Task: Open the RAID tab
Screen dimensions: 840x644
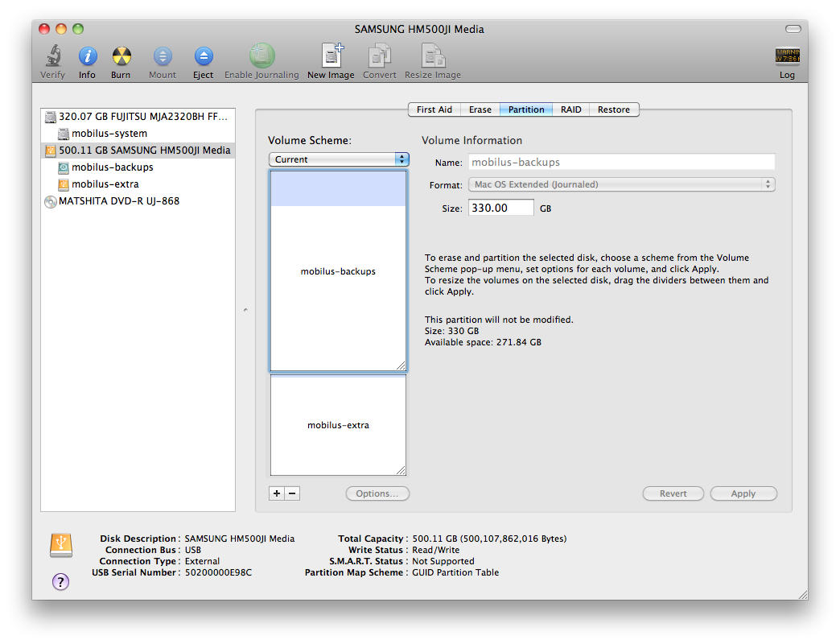Action: pos(571,109)
